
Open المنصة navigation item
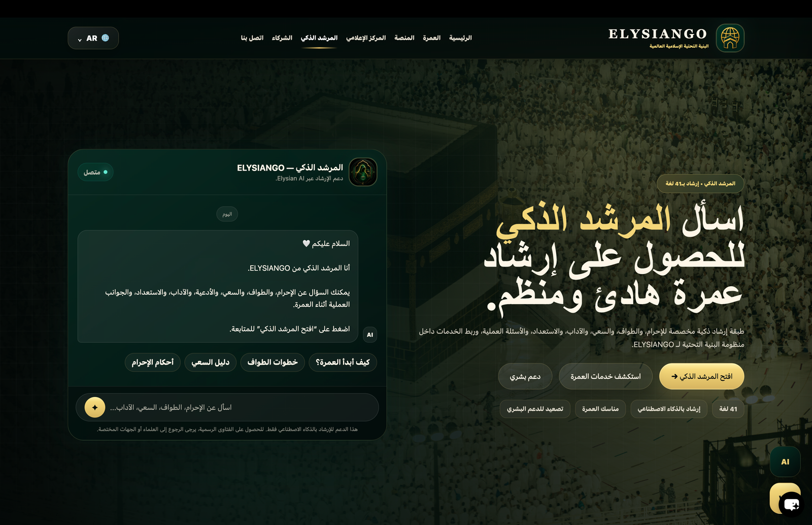(x=404, y=38)
